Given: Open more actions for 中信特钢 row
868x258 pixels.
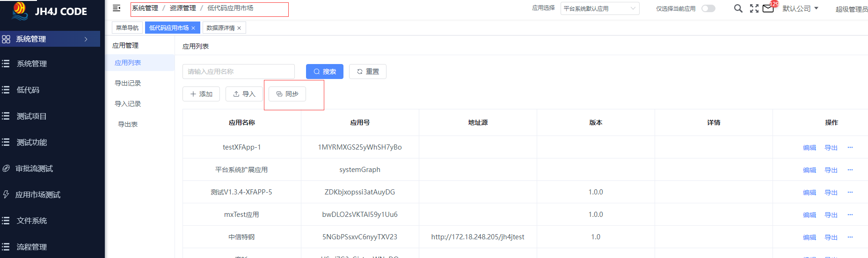Looking at the screenshot, I should coord(850,237).
